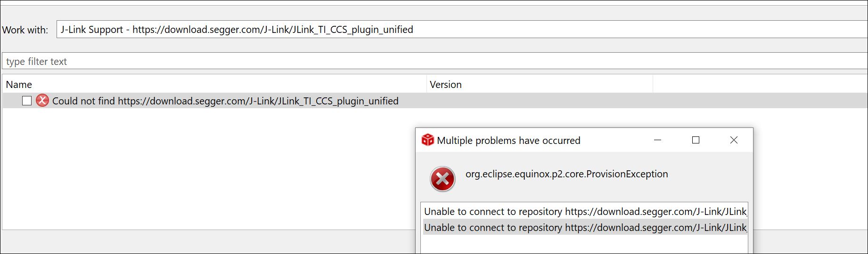Click the Work with label
Image resolution: width=868 pixels, height=254 pixels.
pyautogui.click(x=25, y=30)
